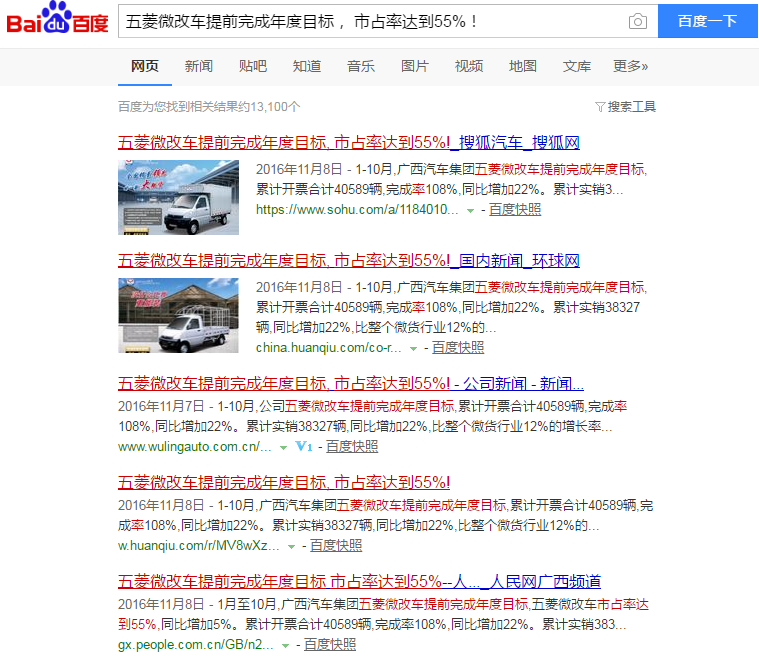The image size is (759, 667).
Task: Switch to the 新闻 tab
Action: tap(198, 66)
